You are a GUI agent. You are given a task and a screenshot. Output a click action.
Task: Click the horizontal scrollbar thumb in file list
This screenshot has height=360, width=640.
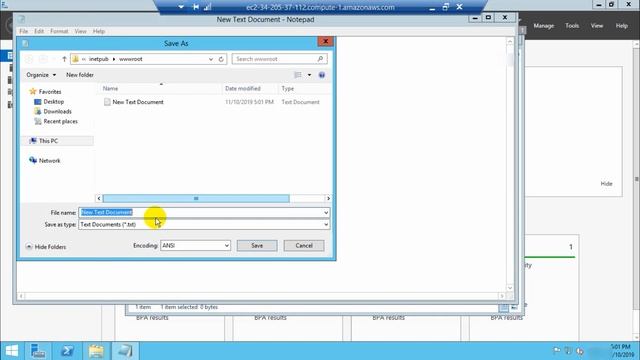pyautogui.click(x=196, y=198)
